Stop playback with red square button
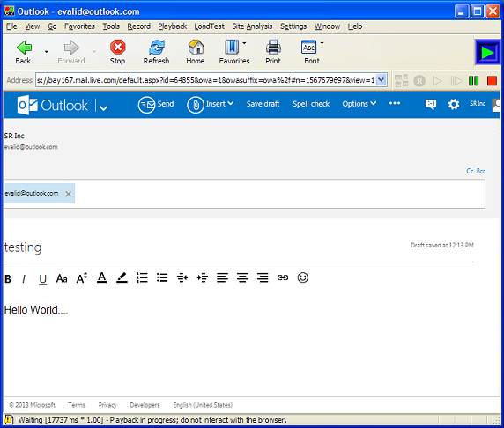This screenshot has height=428, width=504. [x=492, y=81]
